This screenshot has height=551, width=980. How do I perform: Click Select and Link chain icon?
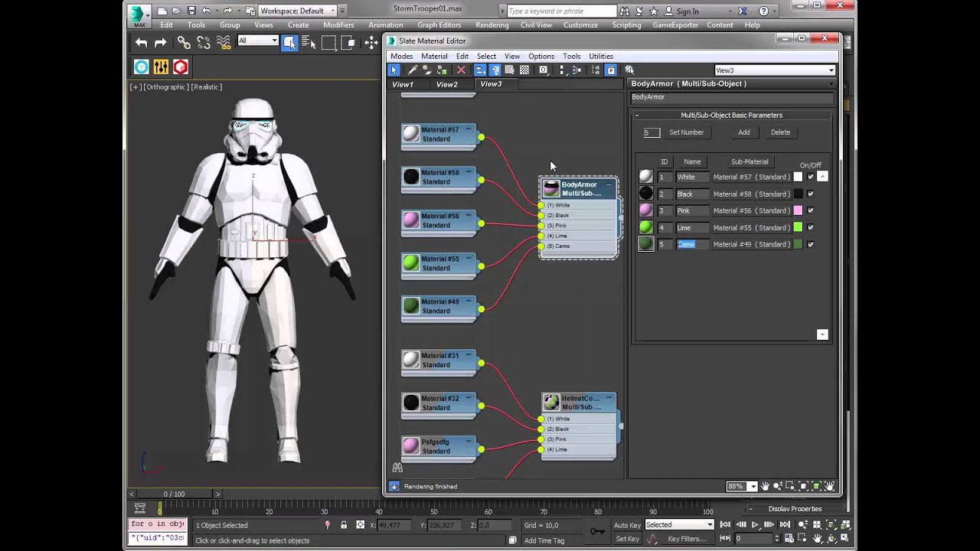[184, 43]
